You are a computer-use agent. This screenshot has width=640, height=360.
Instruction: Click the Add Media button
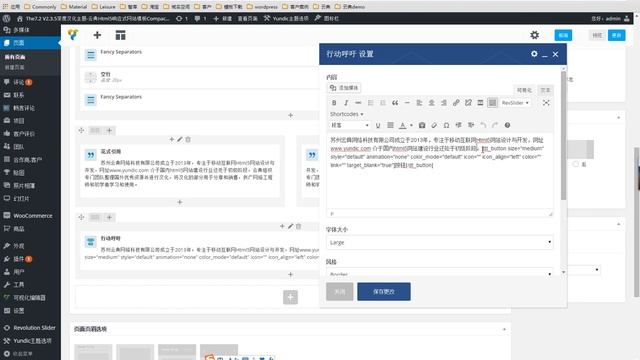[x=344, y=88]
